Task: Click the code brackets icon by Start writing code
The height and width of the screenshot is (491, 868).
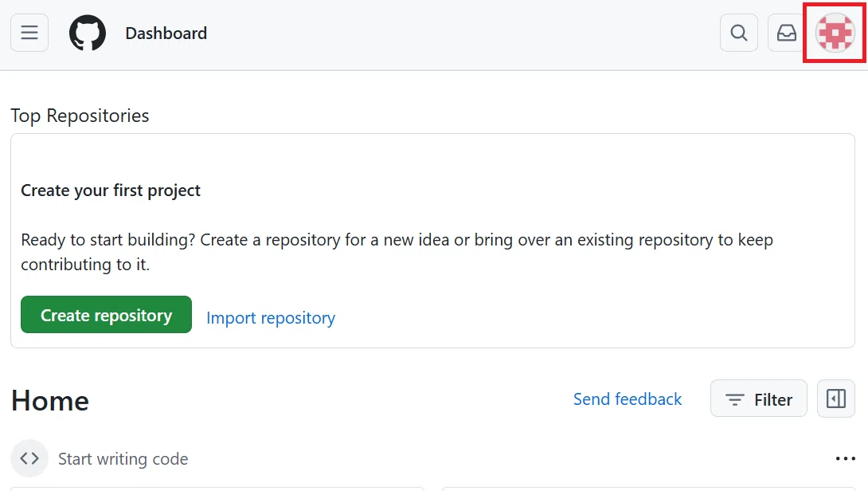Action: tap(29, 458)
